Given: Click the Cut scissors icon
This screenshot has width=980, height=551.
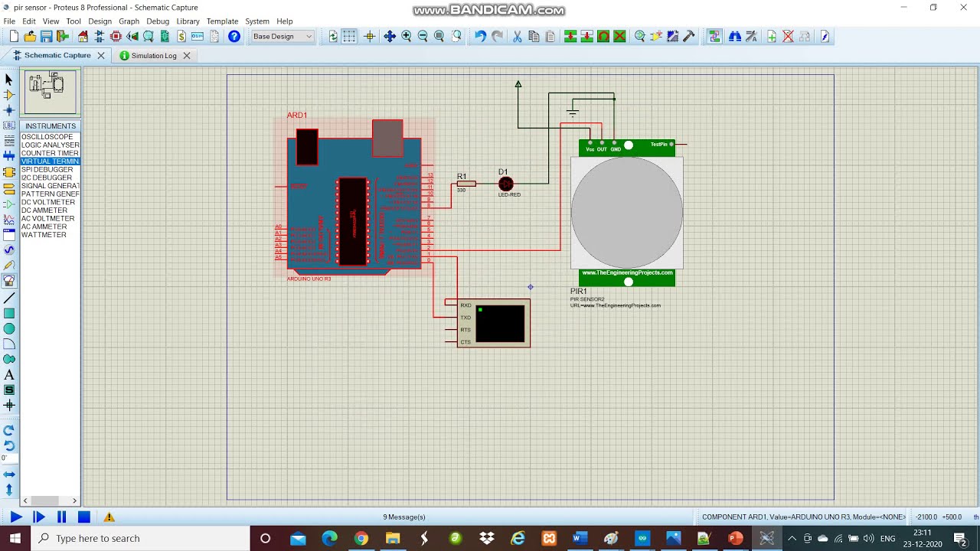Looking at the screenshot, I should tap(517, 37).
